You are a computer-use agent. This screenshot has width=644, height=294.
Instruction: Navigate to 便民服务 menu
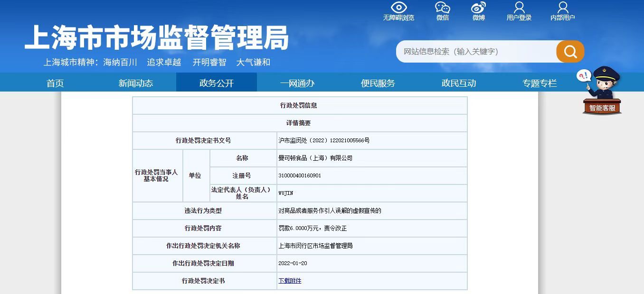(x=378, y=83)
